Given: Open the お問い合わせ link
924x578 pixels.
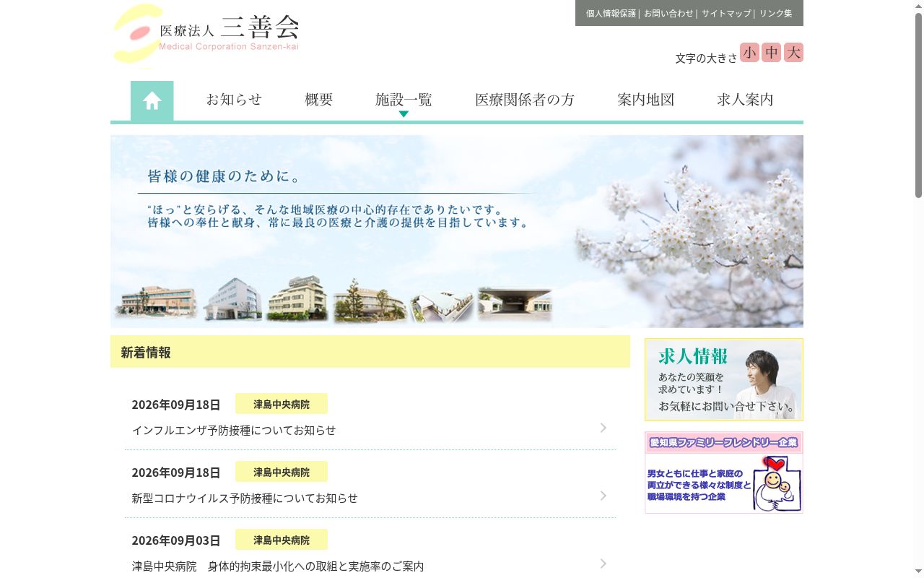Looking at the screenshot, I should coord(668,14).
